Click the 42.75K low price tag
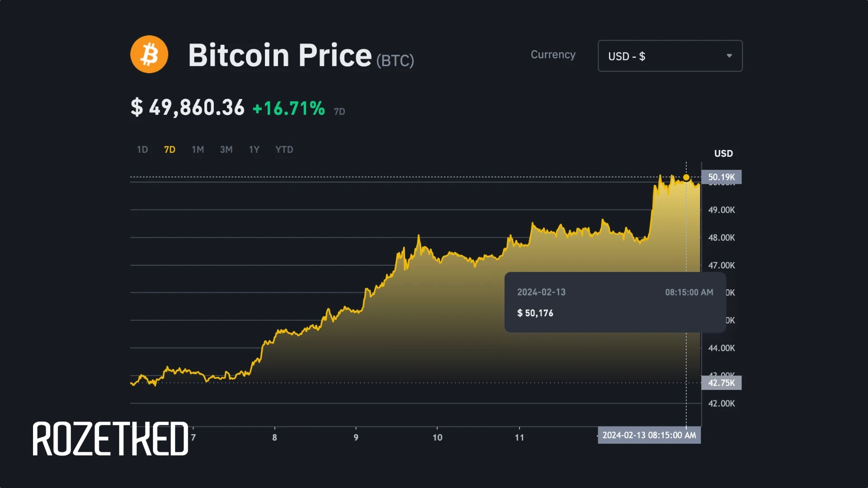This screenshot has width=868, height=488. (722, 383)
